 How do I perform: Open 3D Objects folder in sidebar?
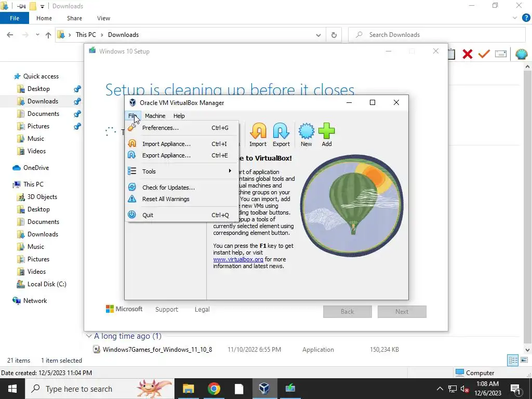pos(42,197)
